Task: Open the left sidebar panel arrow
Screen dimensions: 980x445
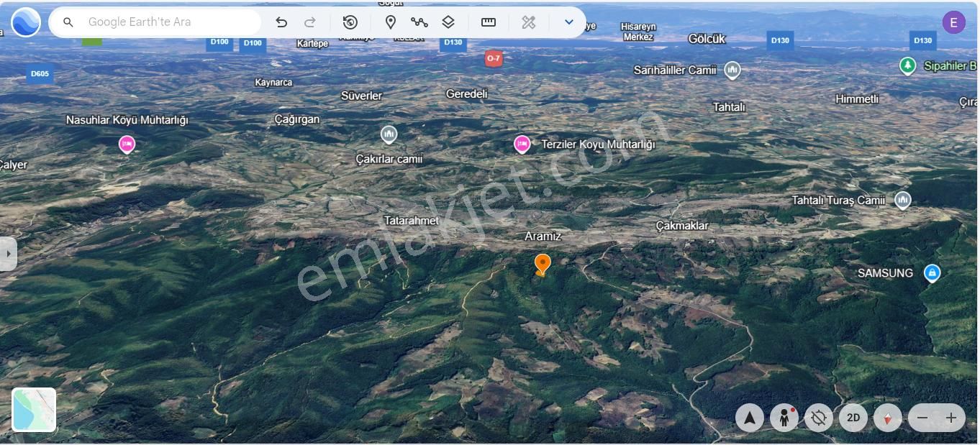Action: coord(8,253)
